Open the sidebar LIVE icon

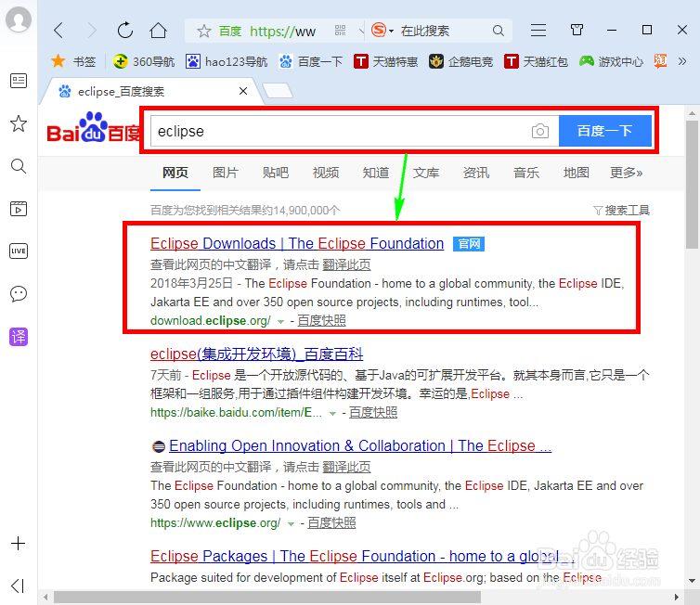[19, 251]
